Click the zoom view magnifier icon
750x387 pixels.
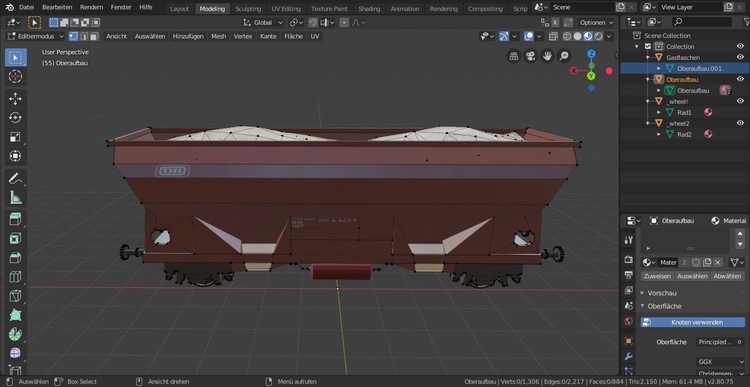click(x=564, y=56)
